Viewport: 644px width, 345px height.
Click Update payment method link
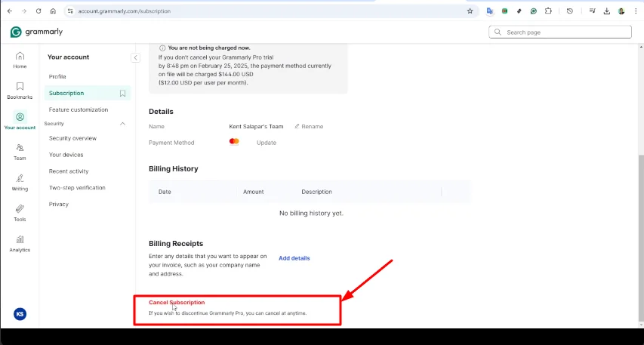point(267,143)
